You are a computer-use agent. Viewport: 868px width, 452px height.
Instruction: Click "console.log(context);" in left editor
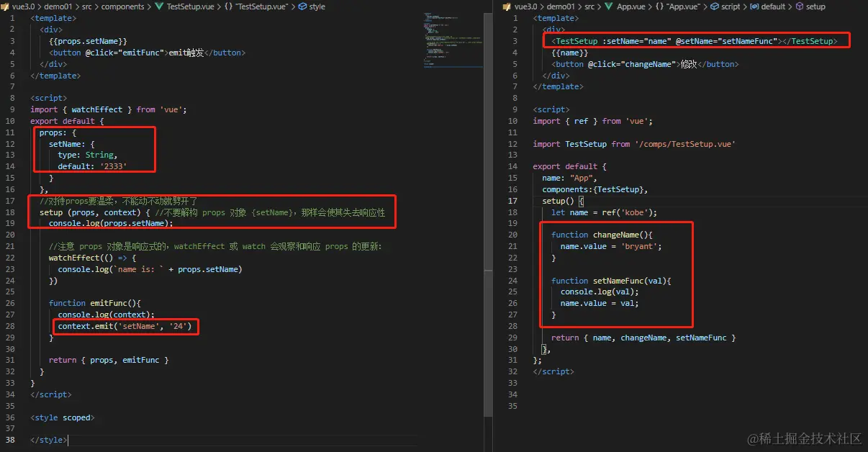[106, 315]
